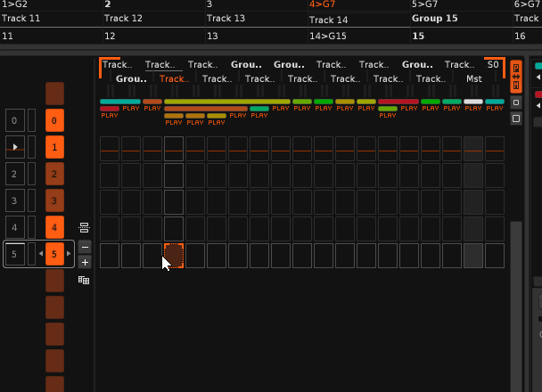Select the orange highlighted Track header in the matrix
The width and height of the screenshot is (542, 392).
(174, 79)
